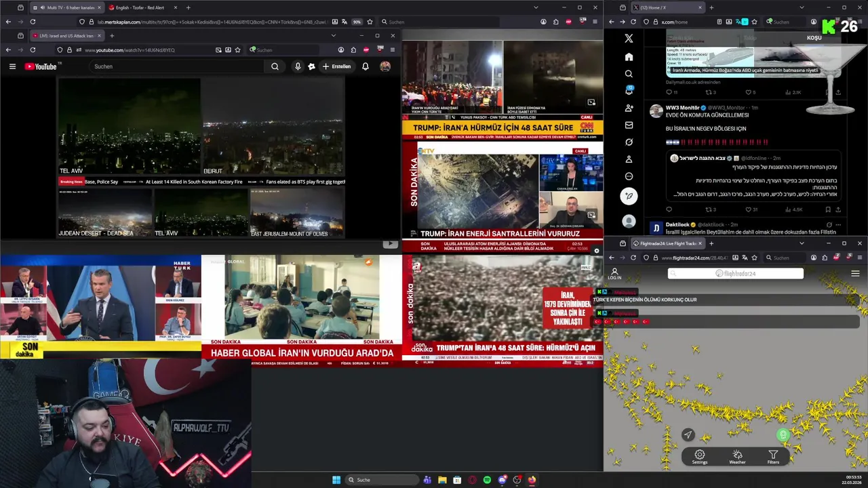Open File Explorer from the taskbar
This screenshot has width=868, height=488.
pos(442,480)
